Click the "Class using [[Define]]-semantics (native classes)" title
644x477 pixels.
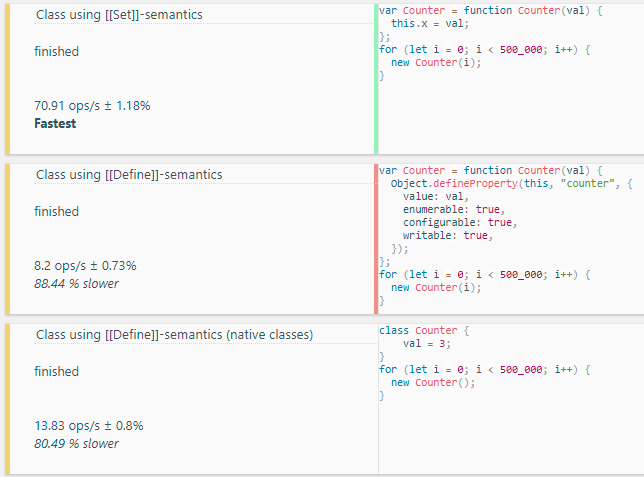pyautogui.click(x=175, y=335)
